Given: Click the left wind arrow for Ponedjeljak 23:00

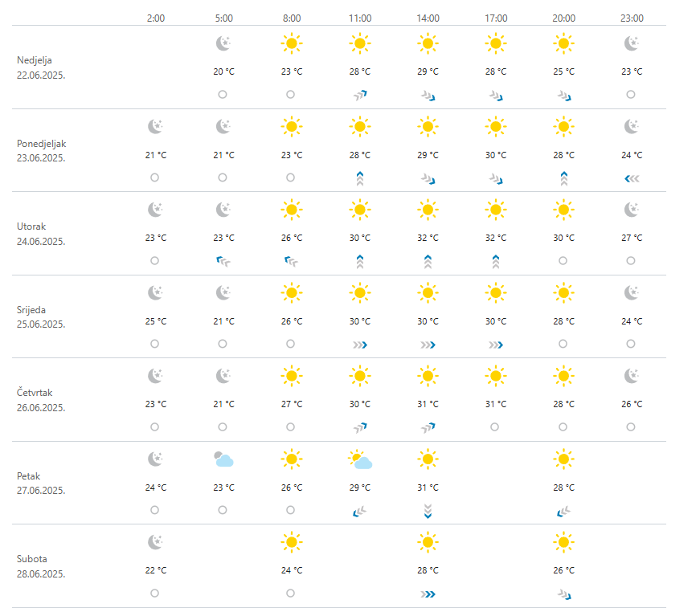Looking at the screenshot, I should coord(632,178).
